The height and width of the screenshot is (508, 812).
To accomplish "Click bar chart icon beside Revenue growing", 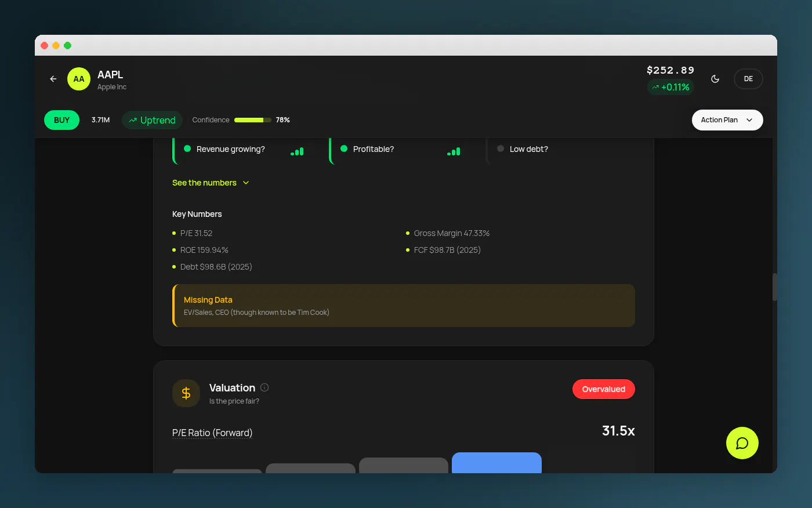I will tap(297, 151).
